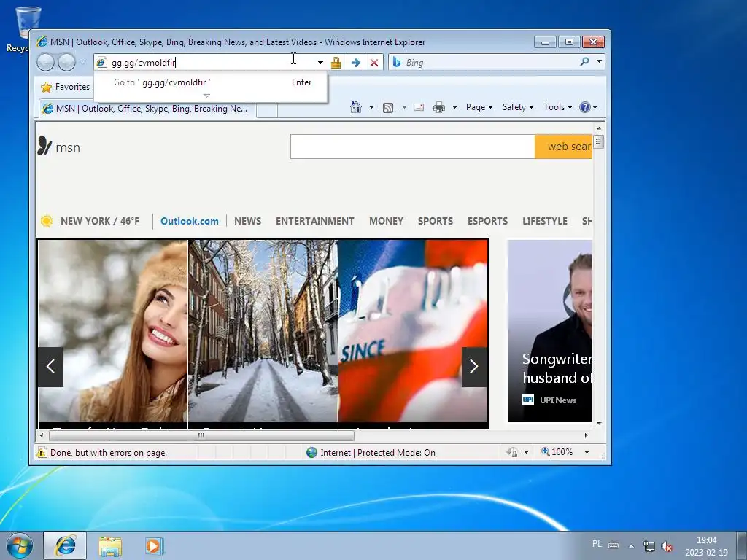Open the NEWS section link

pyautogui.click(x=248, y=221)
